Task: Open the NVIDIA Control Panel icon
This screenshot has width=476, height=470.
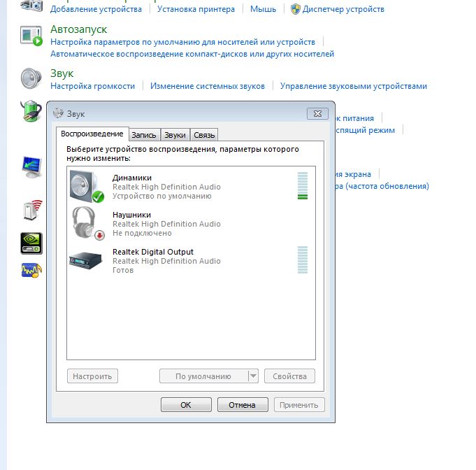Action: [x=31, y=243]
